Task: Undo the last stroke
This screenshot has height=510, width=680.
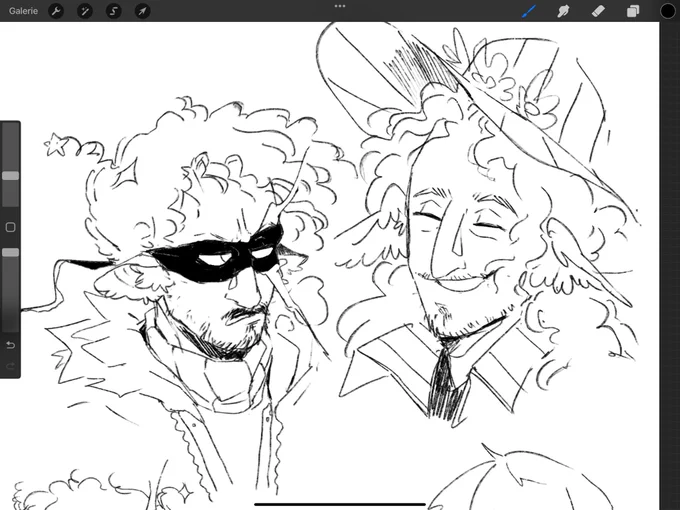Action: 10,345
